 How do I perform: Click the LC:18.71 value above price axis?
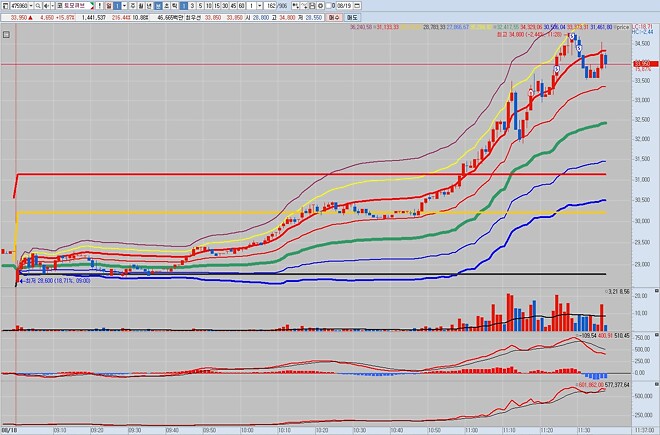642,26
